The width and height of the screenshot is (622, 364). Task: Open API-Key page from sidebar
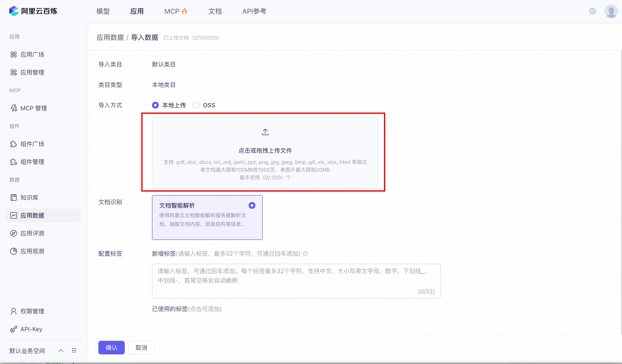pos(31,329)
